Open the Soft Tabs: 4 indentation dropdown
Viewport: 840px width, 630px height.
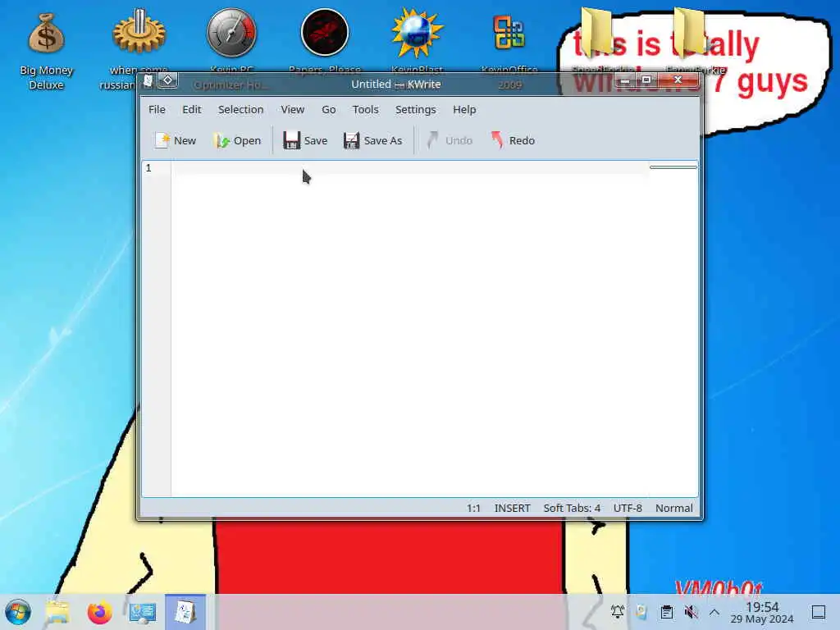click(572, 508)
